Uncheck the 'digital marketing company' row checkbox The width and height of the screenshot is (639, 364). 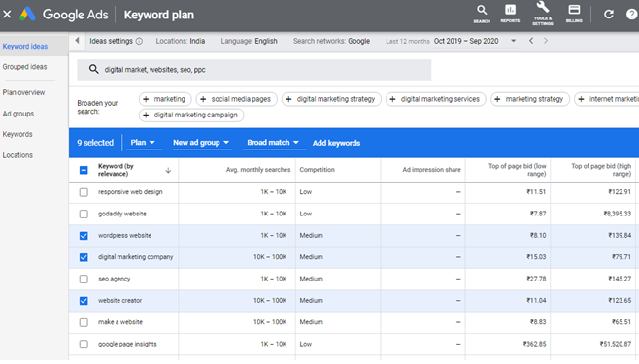[84, 257]
